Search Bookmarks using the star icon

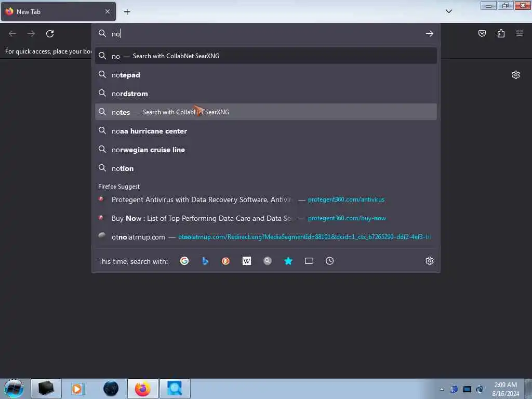point(288,261)
